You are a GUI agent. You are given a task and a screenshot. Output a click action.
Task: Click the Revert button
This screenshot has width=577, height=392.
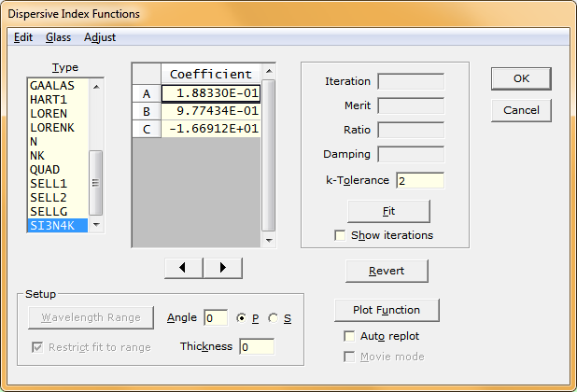coord(387,271)
